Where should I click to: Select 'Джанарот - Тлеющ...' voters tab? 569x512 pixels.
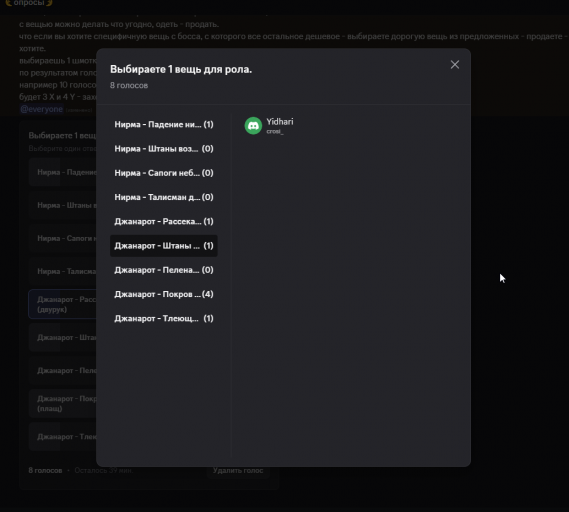point(164,319)
